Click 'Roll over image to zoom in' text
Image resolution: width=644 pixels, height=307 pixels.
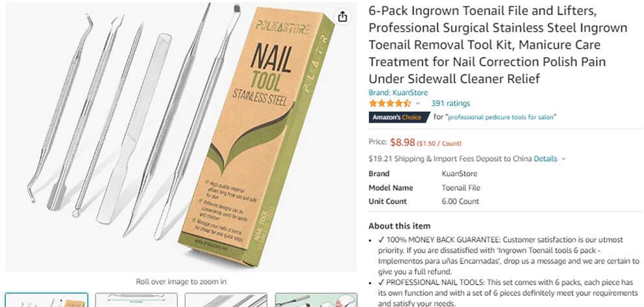pos(181,282)
